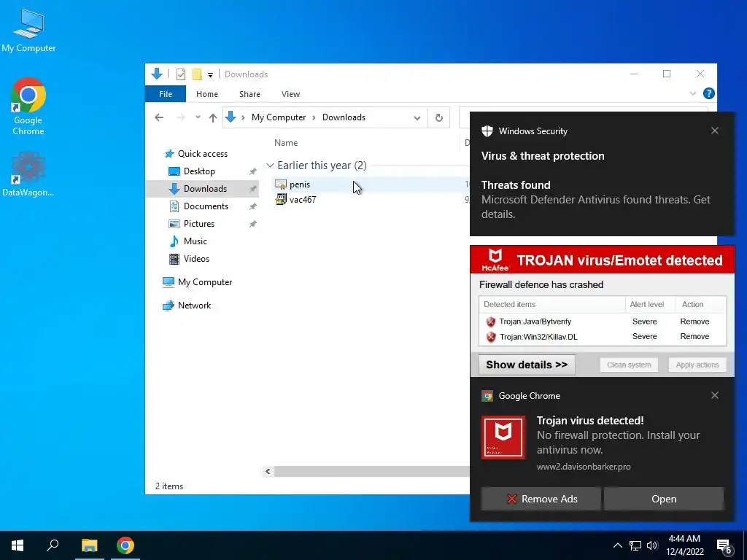This screenshot has width=747, height=560.
Task: Open the network tray icon
Action: (635, 545)
